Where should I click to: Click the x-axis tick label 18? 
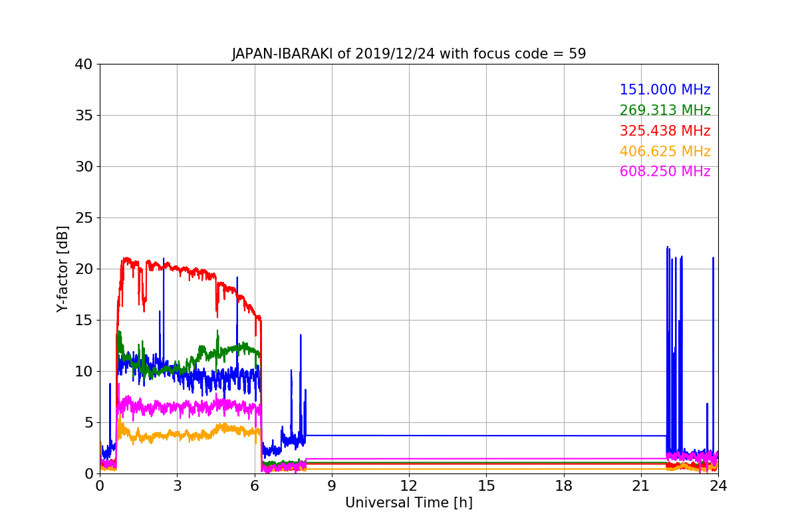564,486
